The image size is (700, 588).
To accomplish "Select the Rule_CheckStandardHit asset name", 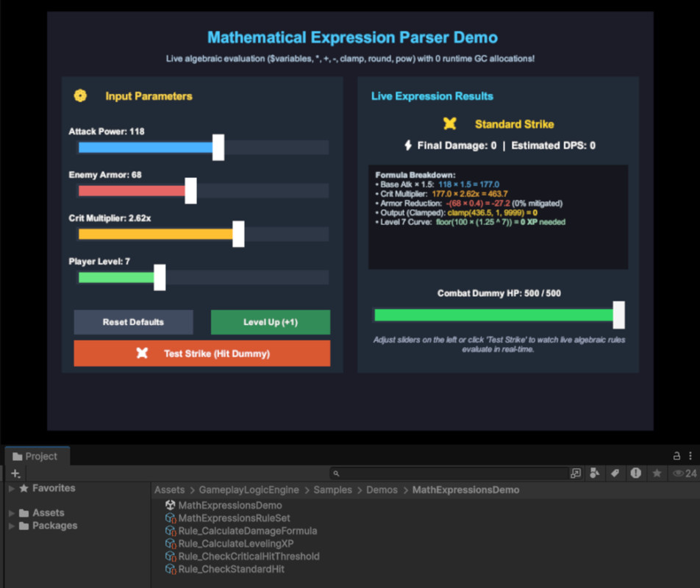I will click(232, 570).
